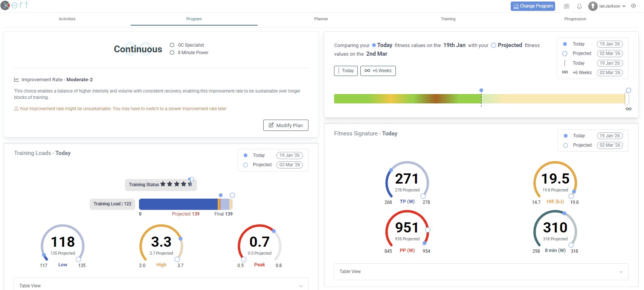The height and width of the screenshot is (290, 644).
Task: Select the GC Specialist radio option
Action: click(172, 45)
